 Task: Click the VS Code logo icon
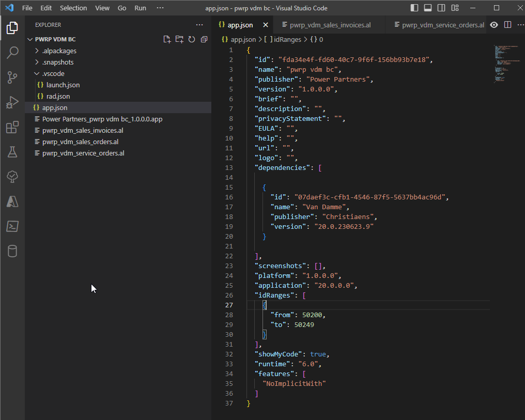point(10,8)
